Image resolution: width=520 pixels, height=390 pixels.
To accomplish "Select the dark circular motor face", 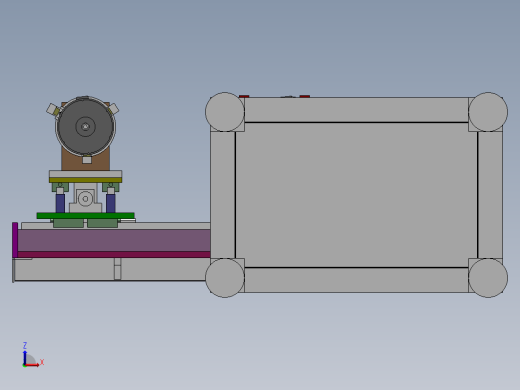I will [85, 126].
